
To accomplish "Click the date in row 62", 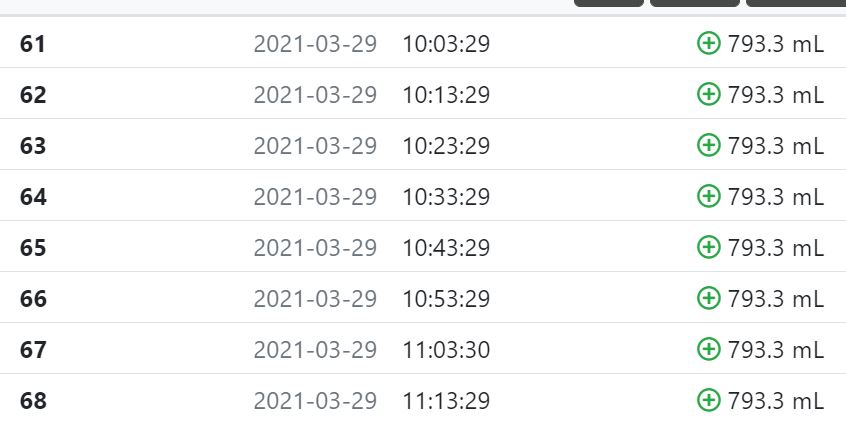I will pos(315,94).
